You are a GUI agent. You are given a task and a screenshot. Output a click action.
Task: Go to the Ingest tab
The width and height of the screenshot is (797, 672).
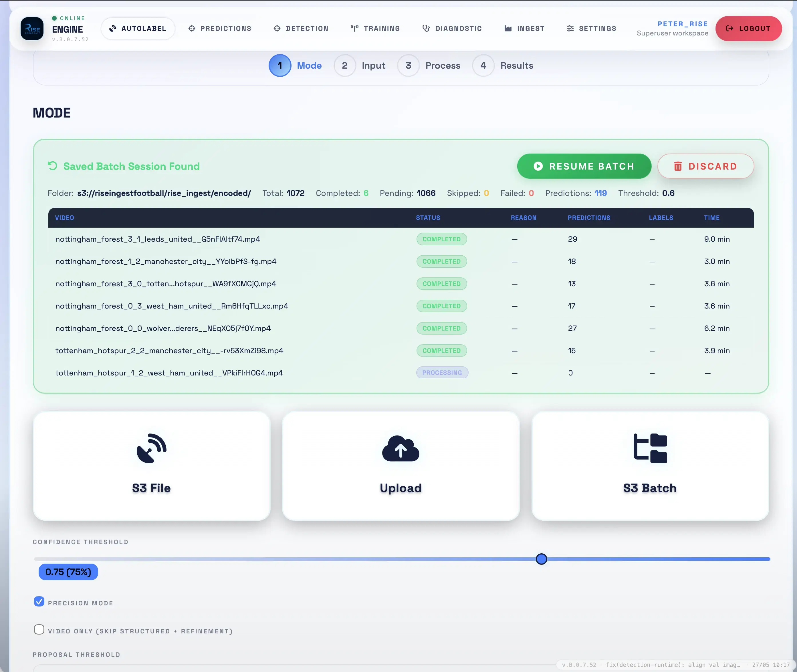(524, 29)
